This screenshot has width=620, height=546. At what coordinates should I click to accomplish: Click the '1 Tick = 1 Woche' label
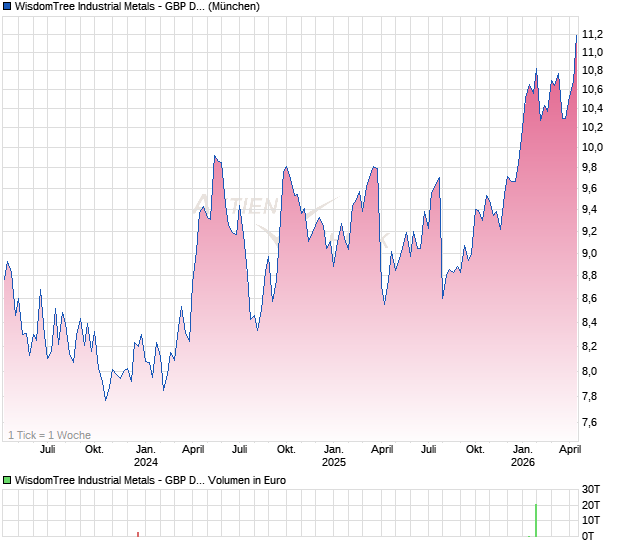coord(49,435)
